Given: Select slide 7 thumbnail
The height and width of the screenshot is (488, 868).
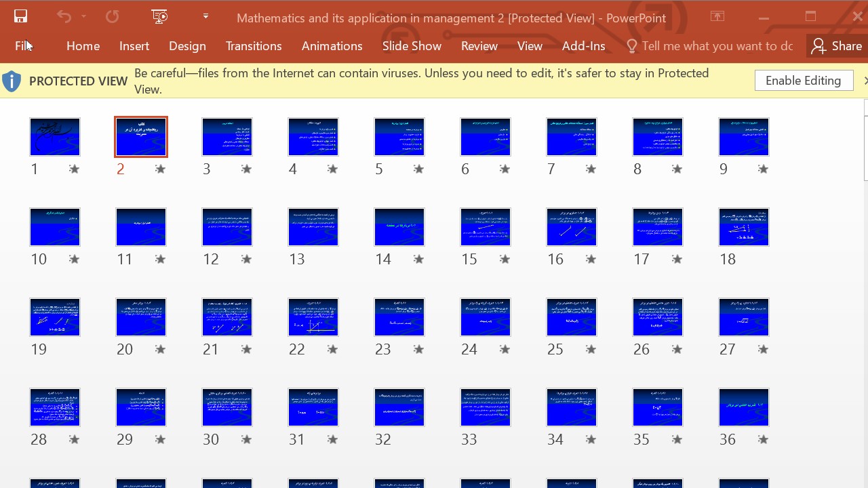Looking at the screenshot, I should [572, 137].
